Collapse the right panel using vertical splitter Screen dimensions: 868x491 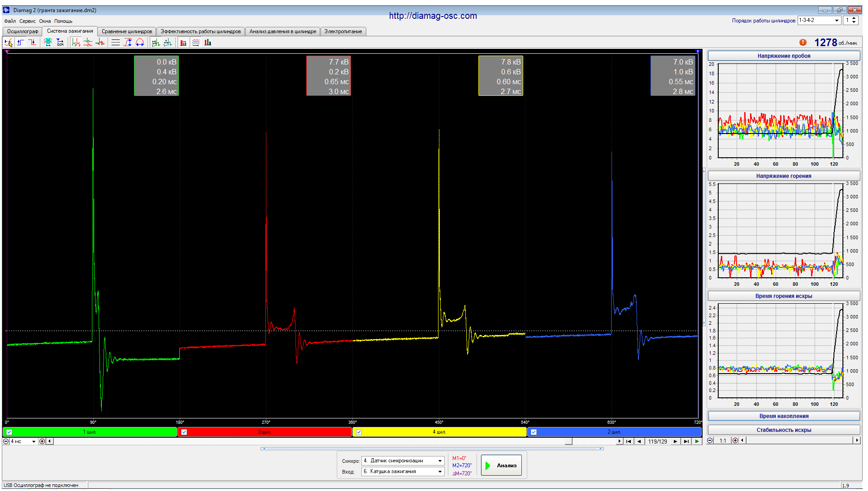703,246
